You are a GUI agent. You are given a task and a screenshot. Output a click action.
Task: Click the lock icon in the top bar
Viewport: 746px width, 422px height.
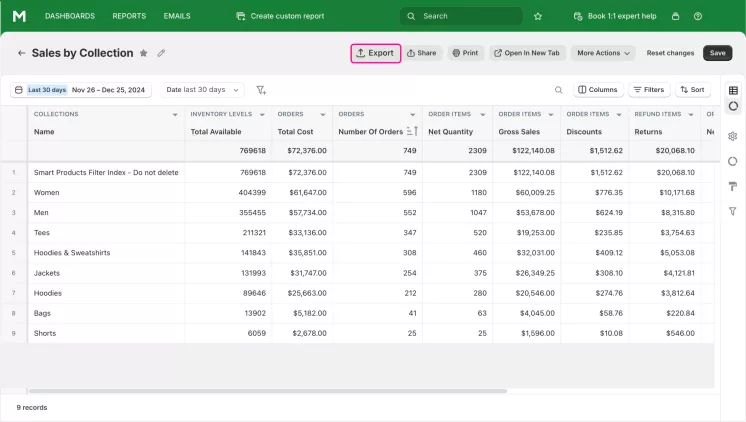(675, 16)
